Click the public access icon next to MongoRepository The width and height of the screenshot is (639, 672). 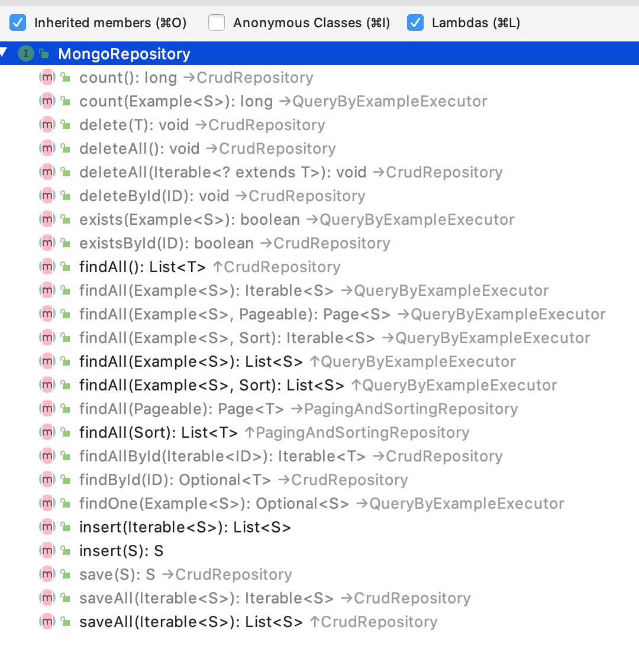coord(44,54)
